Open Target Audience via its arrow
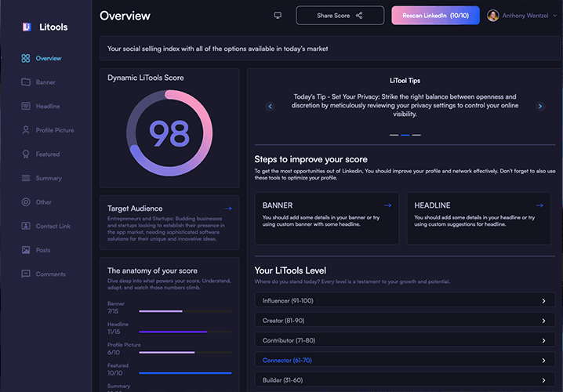This screenshot has height=392, width=563. [228, 209]
